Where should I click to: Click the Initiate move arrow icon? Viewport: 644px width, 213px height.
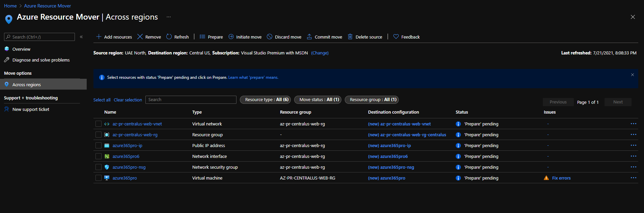(231, 37)
